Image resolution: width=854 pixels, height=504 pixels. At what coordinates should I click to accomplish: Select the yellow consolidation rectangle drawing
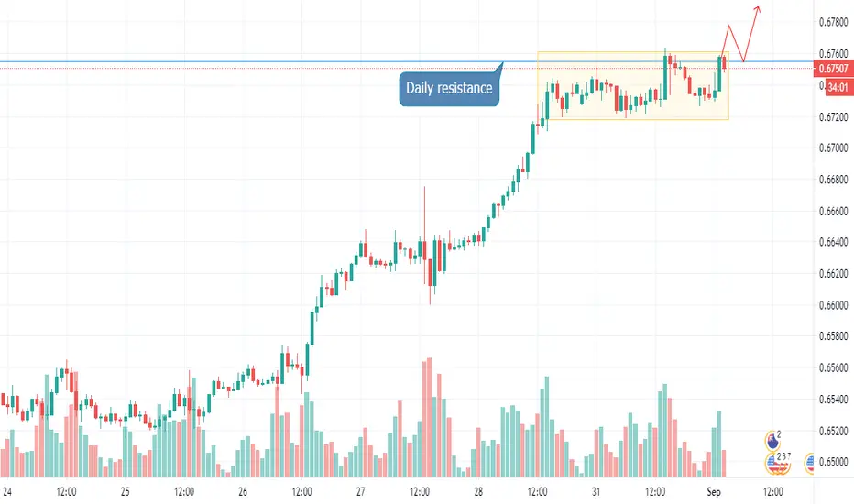[x=633, y=85]
